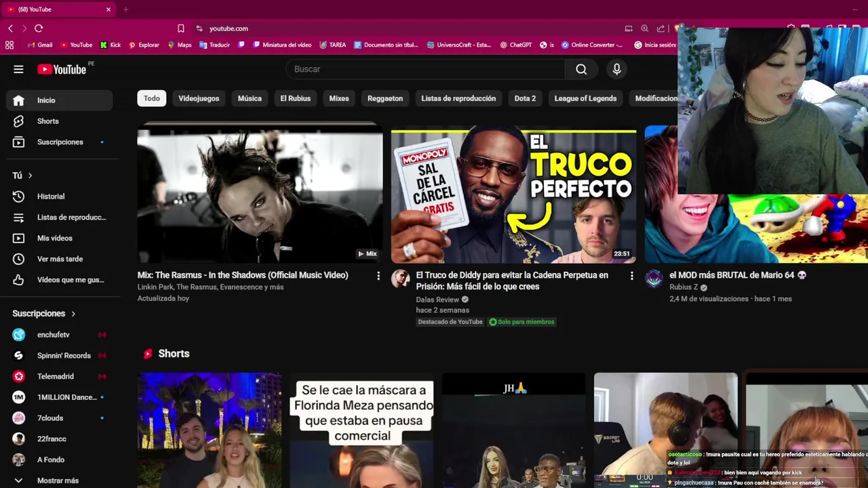This screenshot has width=868, height=488.
Task: Select League of Legends chip
Action: 585,98
